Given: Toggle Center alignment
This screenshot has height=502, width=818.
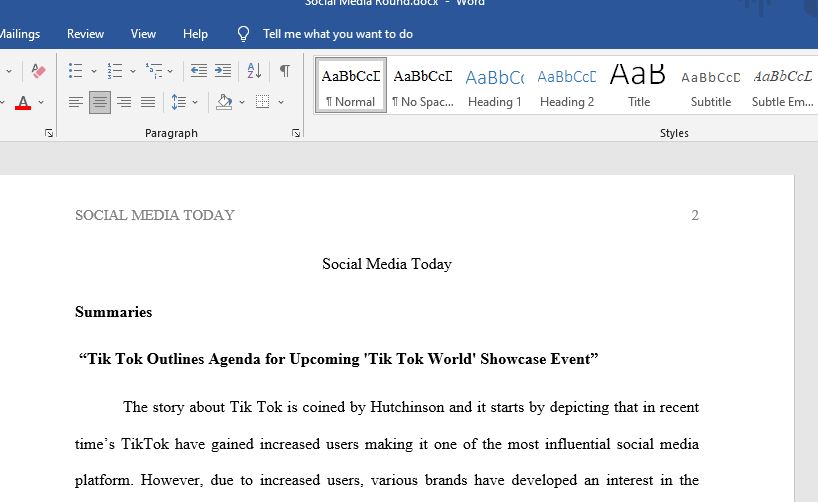Looking at the screenshot, I should tap(100, 102).
